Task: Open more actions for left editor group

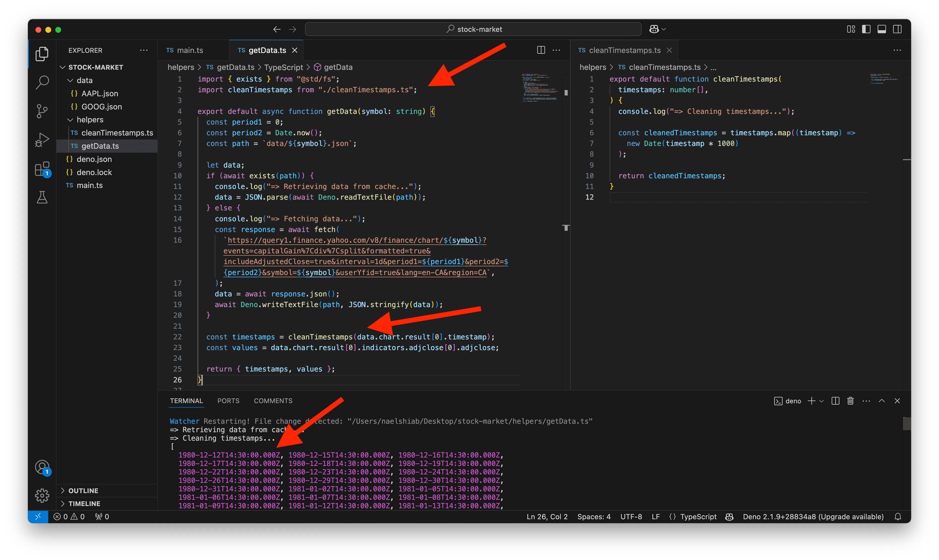Action: tap(556, 50)
